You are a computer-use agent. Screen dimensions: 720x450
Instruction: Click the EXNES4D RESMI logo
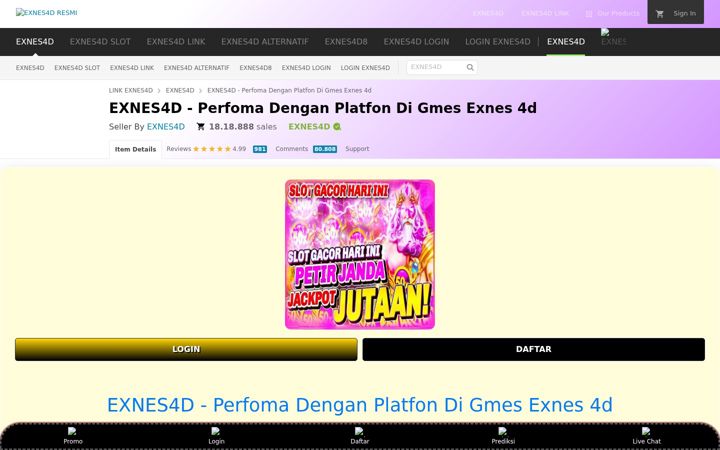tap(46, 12)
